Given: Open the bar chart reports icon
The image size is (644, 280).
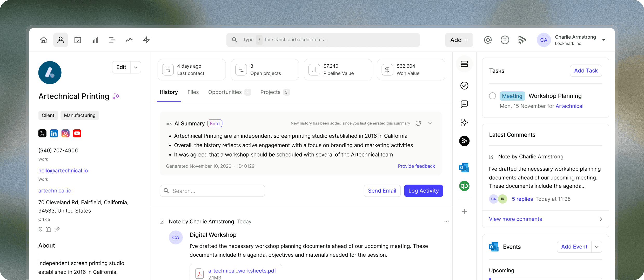Looking at the screenshot, I should (x=95, y=40).
